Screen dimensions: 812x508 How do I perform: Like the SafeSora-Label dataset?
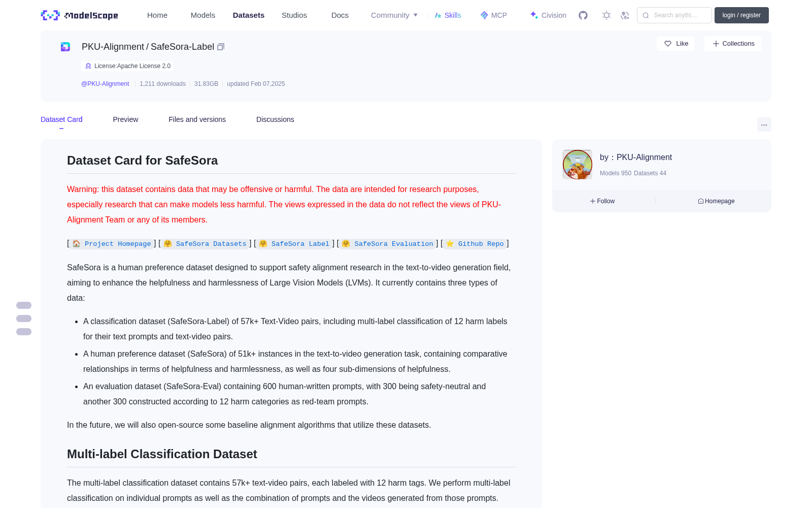[x=675, y=44]
